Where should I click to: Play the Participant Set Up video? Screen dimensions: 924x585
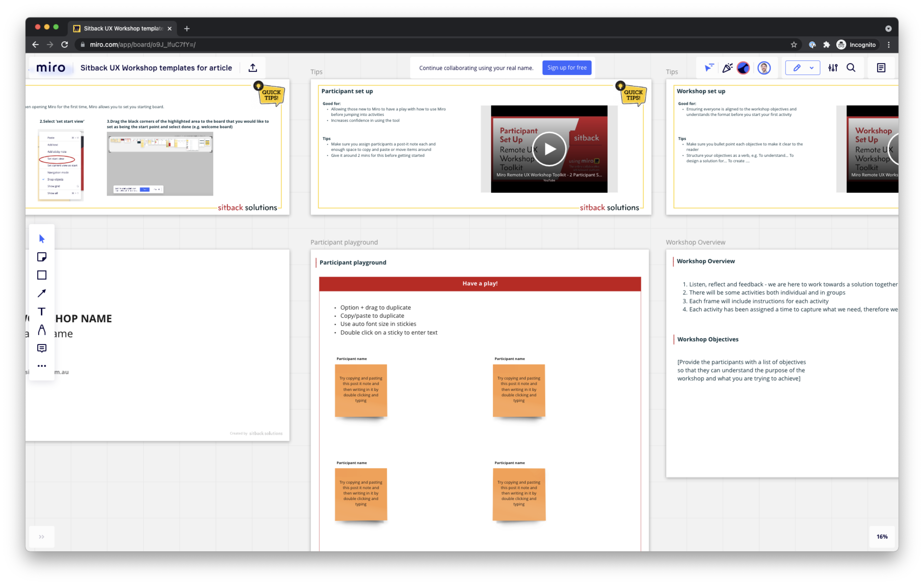549,149
